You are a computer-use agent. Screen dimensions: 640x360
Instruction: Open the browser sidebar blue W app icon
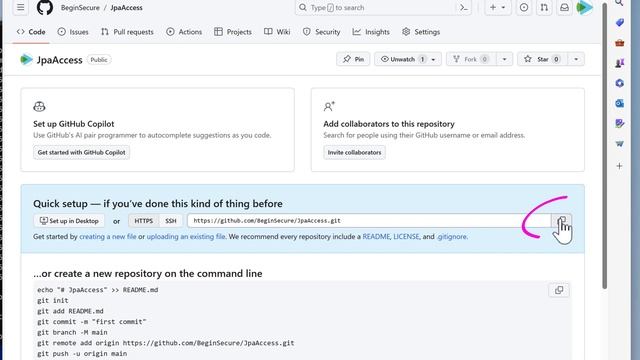point(619,144)
